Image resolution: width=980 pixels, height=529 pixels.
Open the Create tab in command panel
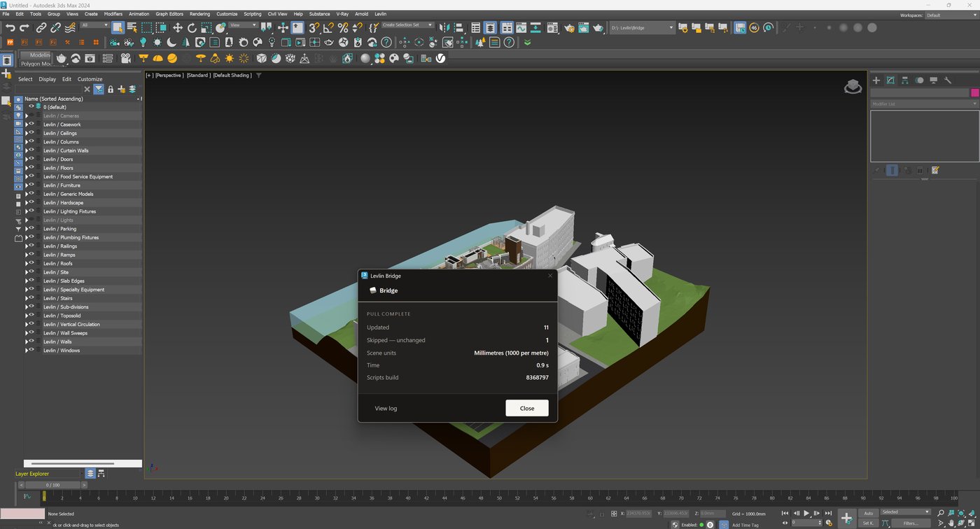pos(876,80)
